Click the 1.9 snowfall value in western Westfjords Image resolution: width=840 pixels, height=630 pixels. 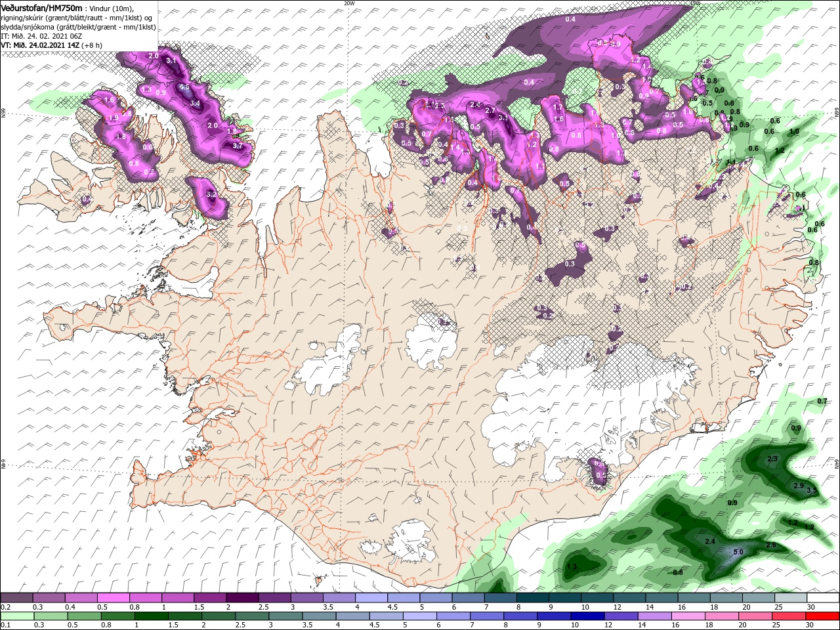114,117
